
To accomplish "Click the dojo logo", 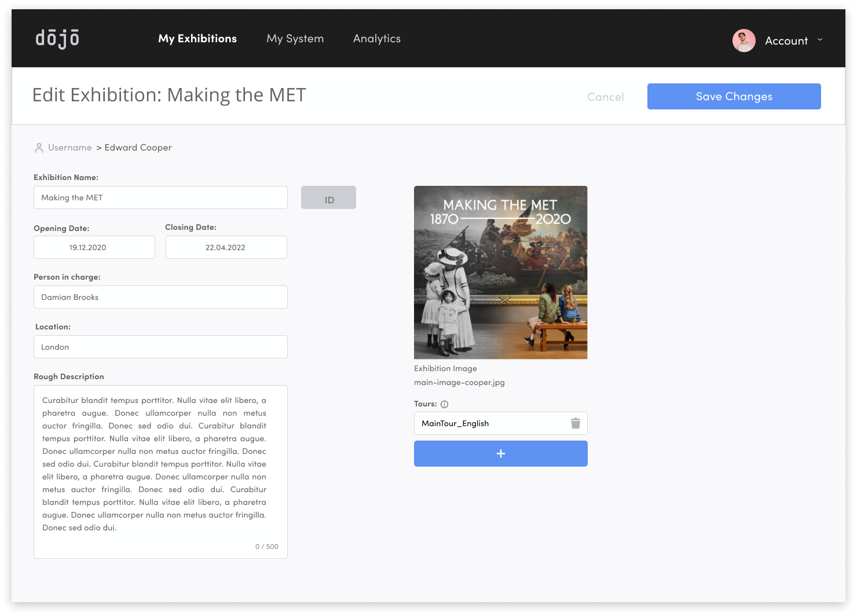I will [x=57, y=38].
